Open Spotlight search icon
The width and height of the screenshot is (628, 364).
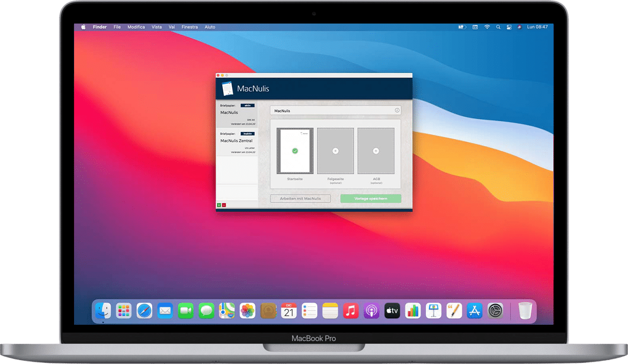498,27
